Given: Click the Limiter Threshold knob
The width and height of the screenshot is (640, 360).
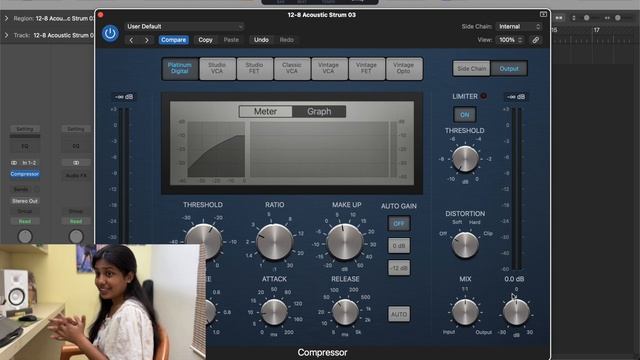Looking at the screenshot, I should [465, 159].
